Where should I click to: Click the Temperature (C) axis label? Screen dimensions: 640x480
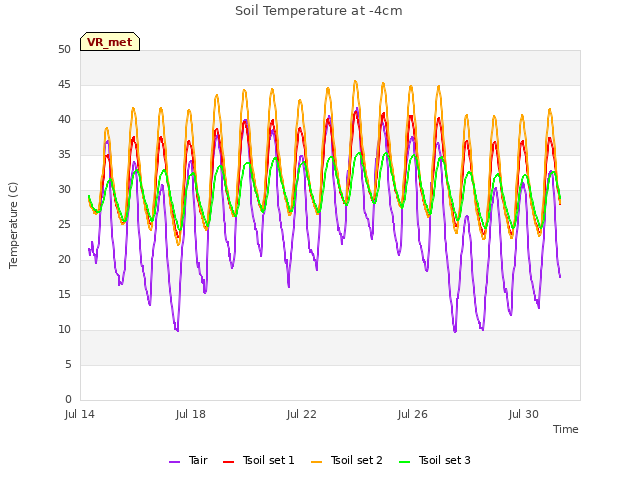(13, 225)
